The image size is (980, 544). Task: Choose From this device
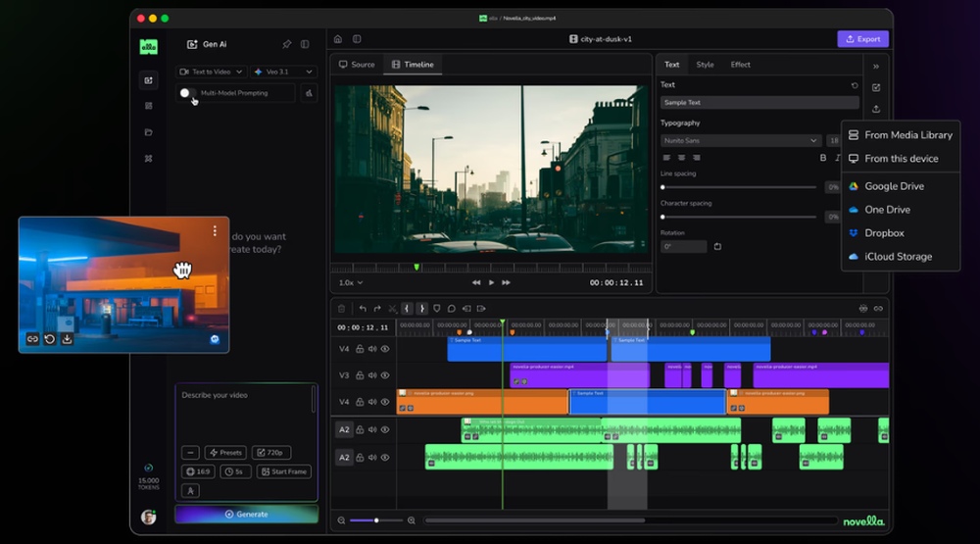point(901,159)
